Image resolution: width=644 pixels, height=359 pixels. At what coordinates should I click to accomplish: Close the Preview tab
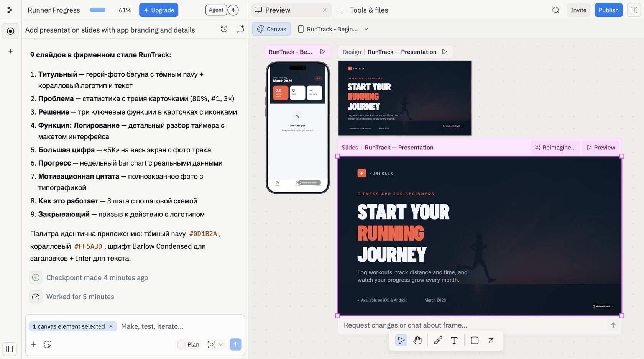(x=325, y=10)
